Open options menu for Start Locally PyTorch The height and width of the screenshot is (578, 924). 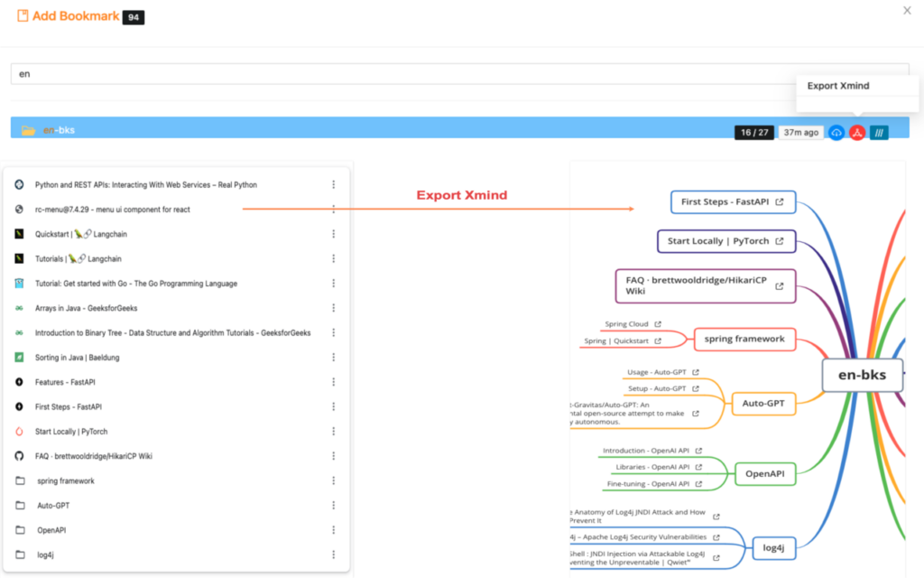pyautogui.click(x=334, y=432)
